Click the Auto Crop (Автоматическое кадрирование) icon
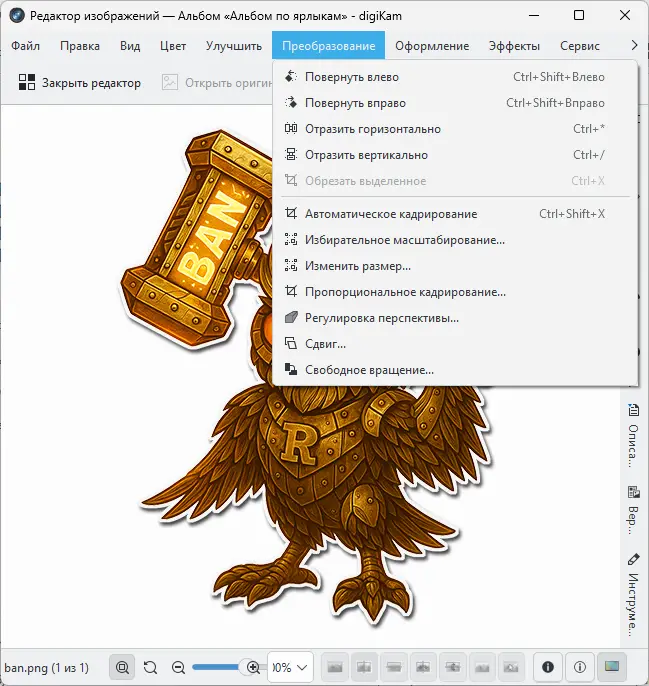Image resolution: width=649 pixels, height=686 pixels. [291, 214]
